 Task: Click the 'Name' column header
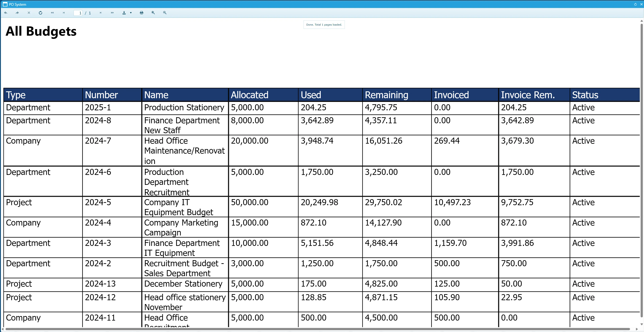185,95
